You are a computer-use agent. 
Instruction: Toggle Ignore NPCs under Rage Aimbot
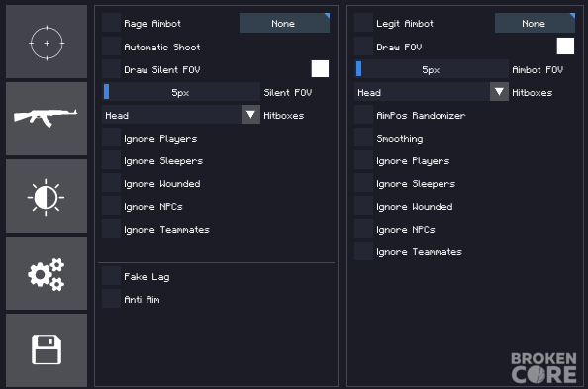(112, 206)
